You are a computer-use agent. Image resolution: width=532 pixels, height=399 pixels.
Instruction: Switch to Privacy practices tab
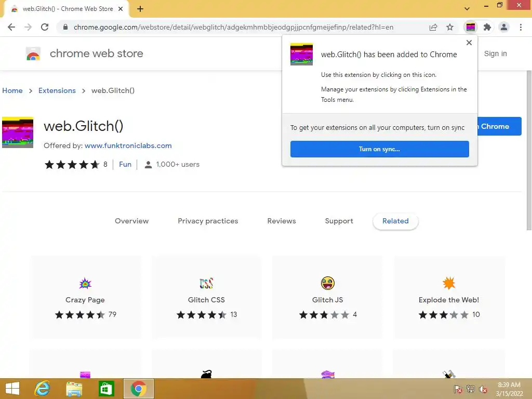coord(208,221)
